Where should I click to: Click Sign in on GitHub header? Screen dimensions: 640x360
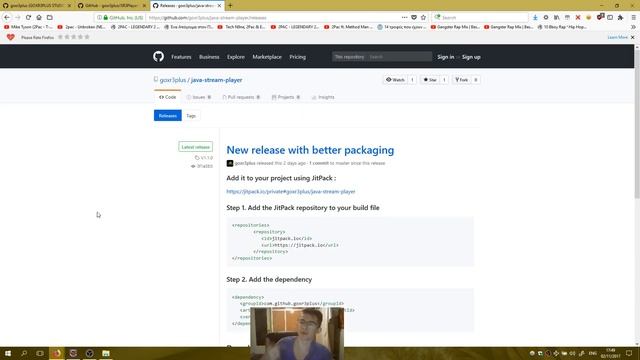click(446, 57)
